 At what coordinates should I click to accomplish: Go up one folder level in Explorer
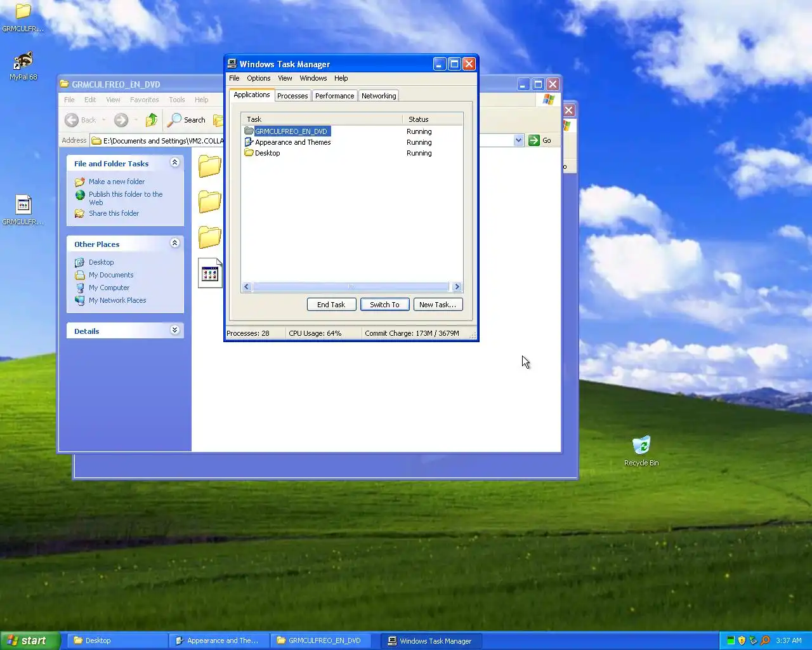pyautogui.click(x=151, y=120)
